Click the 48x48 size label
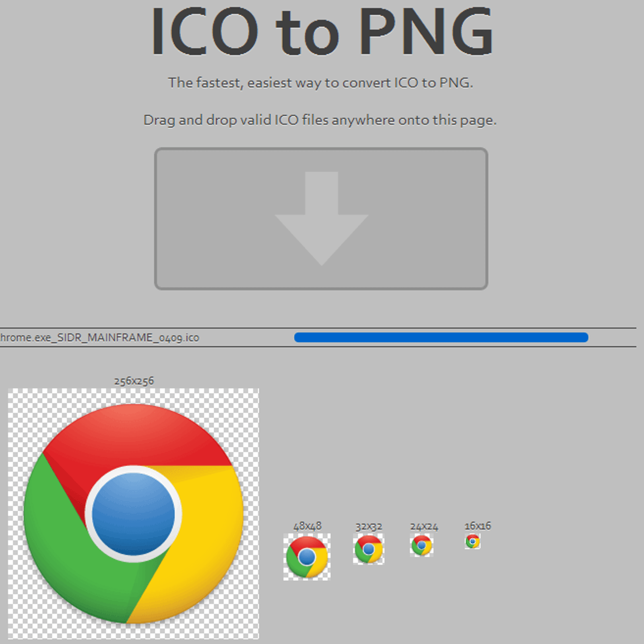 coord(308,526)
